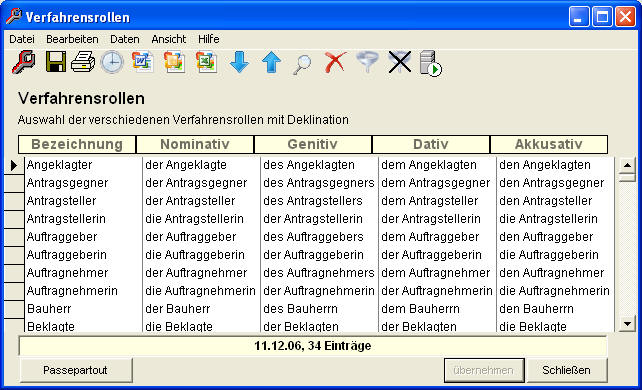Open the Ansicht menu

tap(169, 39)
